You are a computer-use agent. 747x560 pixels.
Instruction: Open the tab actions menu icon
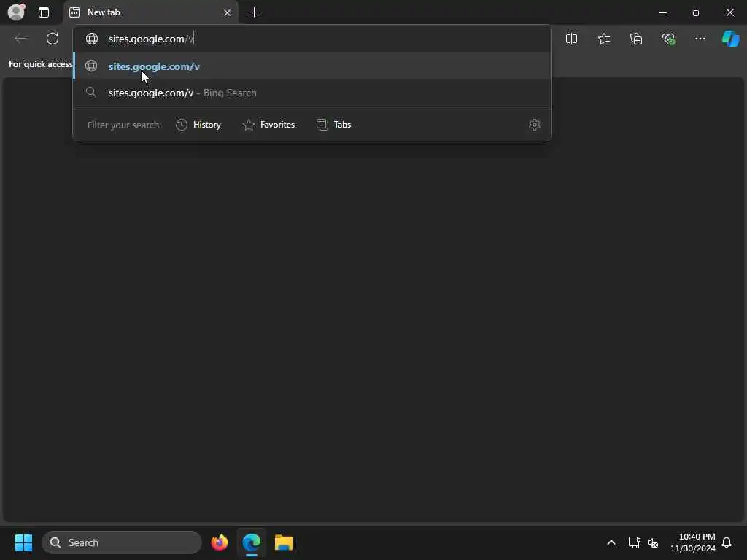pos(43,12)
